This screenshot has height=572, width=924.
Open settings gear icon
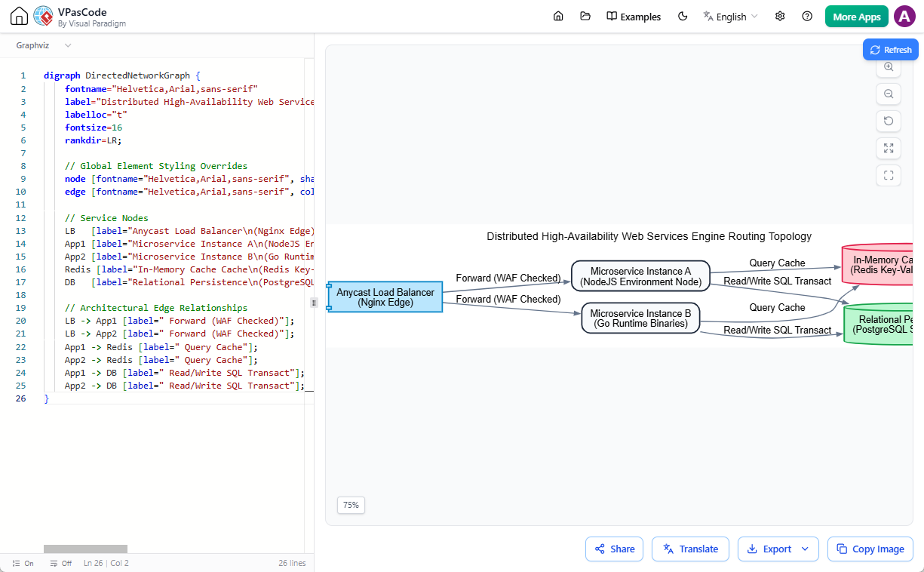tap(780, 16)
